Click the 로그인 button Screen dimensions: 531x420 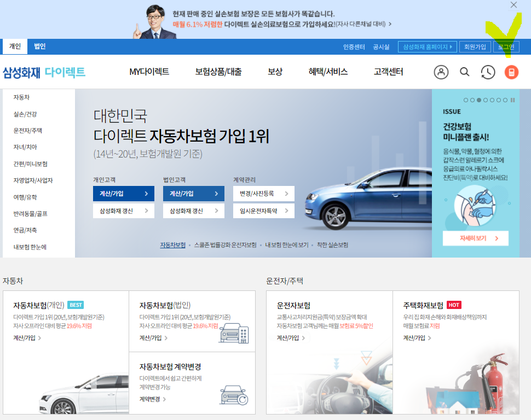point(506,47)
